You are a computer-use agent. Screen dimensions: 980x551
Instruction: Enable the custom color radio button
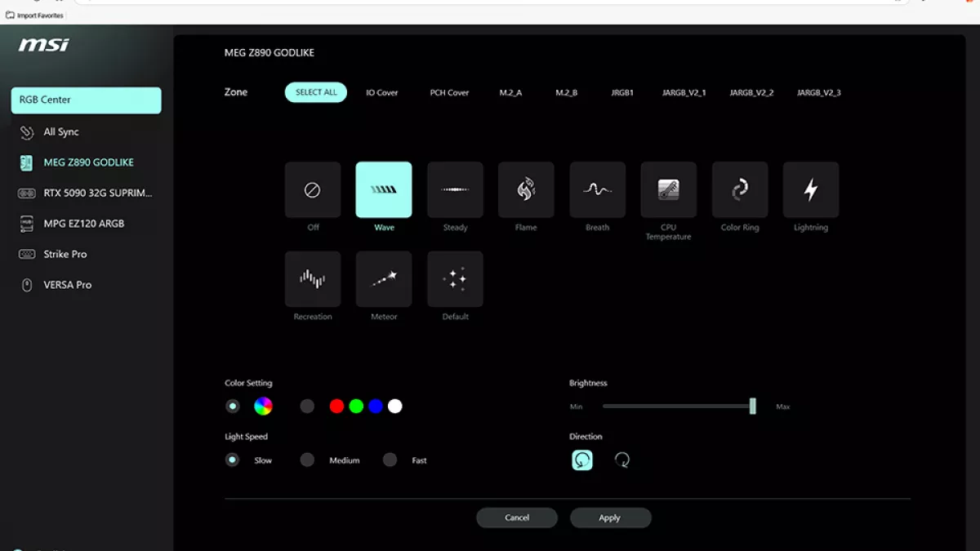(x=307, y=407)
